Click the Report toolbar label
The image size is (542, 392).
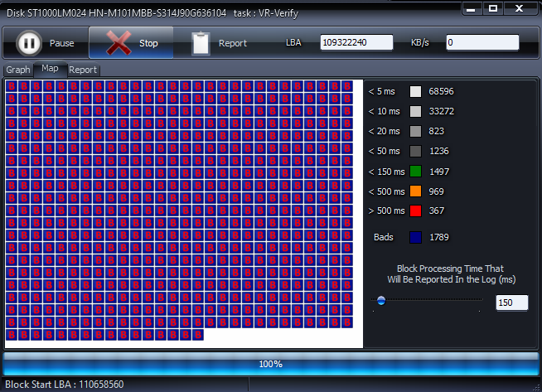coord(233,43)
